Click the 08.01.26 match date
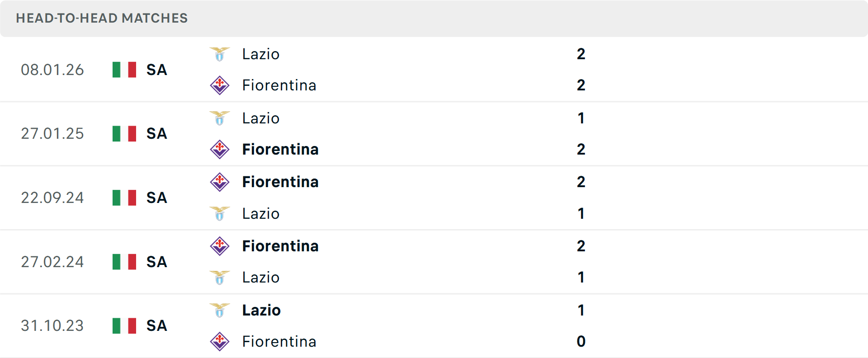The height and width of the screenshot is (358, 868). (x=52, y=70)
